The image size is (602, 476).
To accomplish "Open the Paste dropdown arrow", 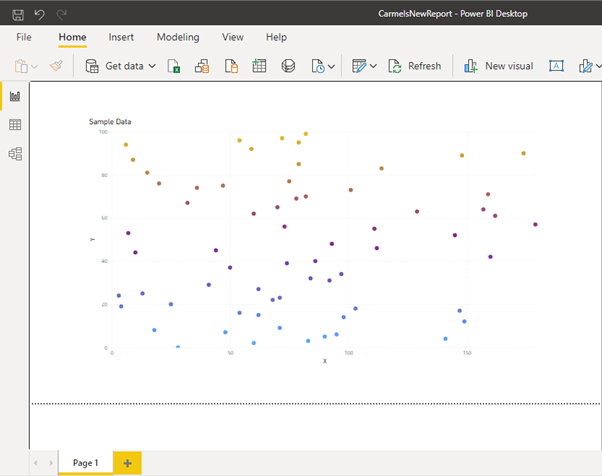I will 35,66.
